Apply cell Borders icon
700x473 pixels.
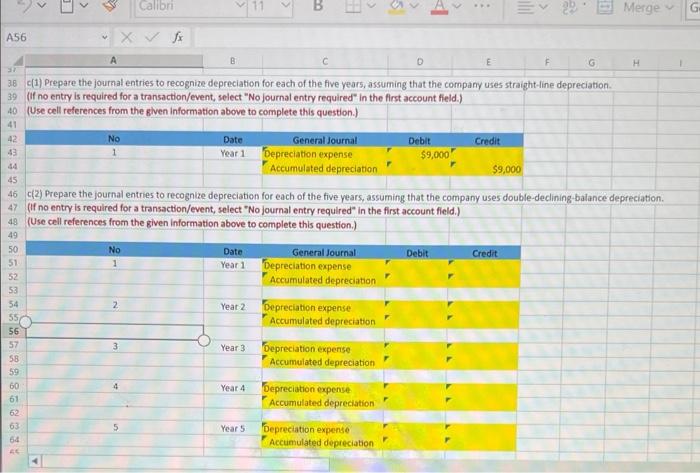click(x=353, y=6)
